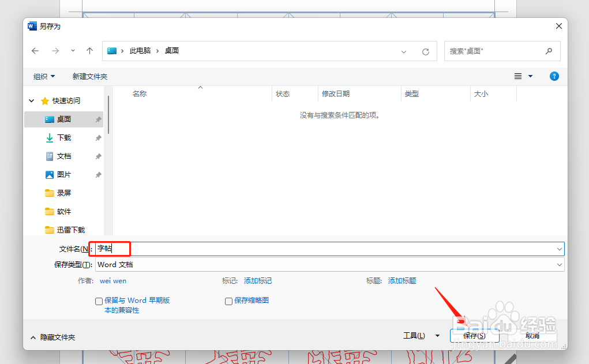
Task: Unpin 下载 from quick access
Action: point(98,137)
